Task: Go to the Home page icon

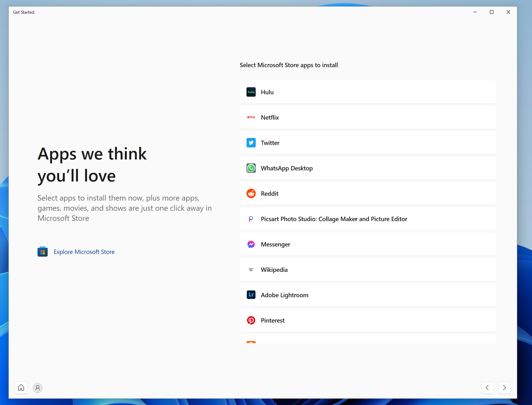Action: pyautogui.click(x=21, y=388)
